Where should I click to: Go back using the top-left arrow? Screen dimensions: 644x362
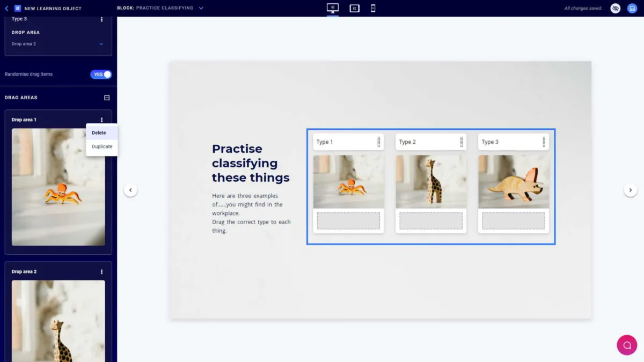pyautogui.click(x=6, y=9)
